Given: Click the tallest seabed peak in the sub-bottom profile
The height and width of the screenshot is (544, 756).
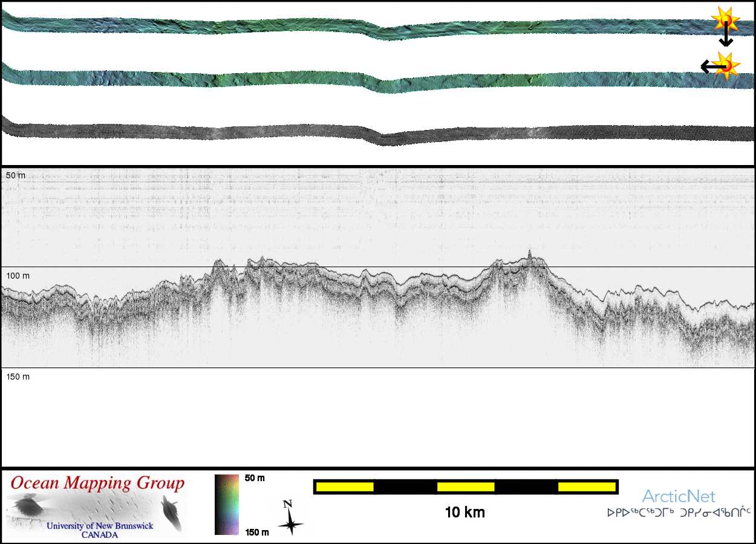Looking at the screenshot, I should point(529,253).
